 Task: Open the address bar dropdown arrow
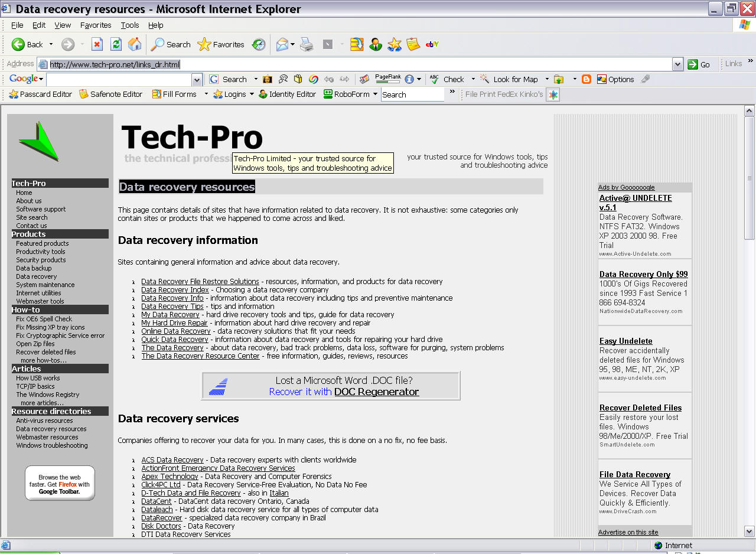tap(677, 64)
